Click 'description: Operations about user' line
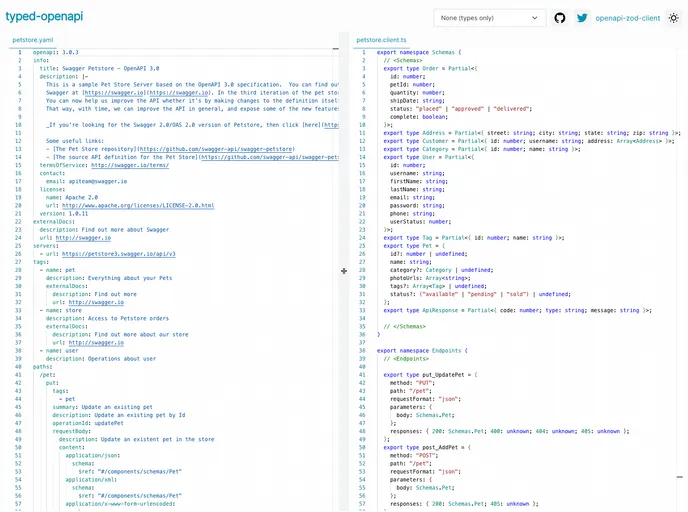Viewport: 688px width, 512px height. pos(101,359)
